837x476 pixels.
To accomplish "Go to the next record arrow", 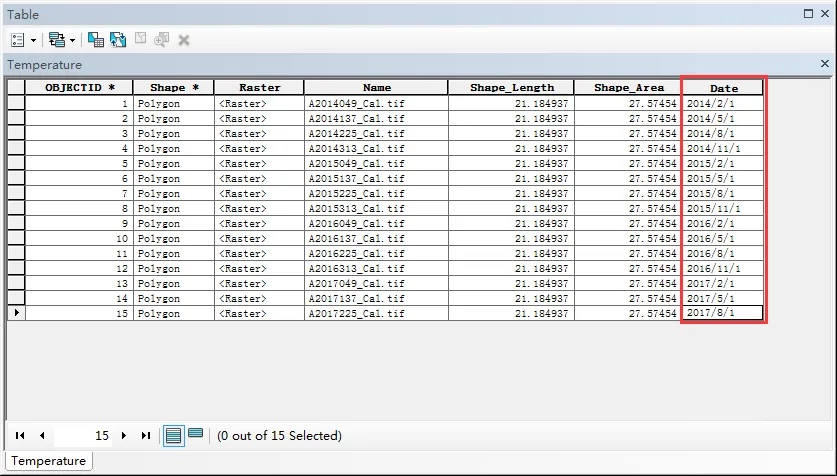I will [124, 435].
